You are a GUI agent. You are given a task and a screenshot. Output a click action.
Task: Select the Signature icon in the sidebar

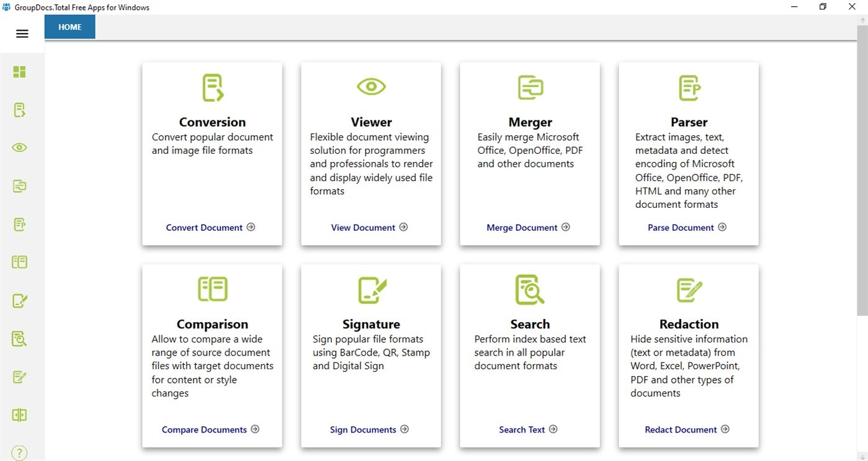tap(19, 300)
